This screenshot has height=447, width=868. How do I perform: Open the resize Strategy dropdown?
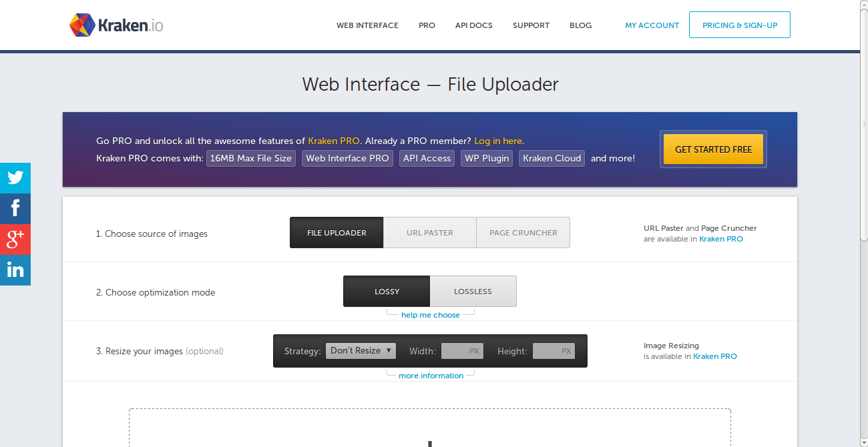[361, 351]
